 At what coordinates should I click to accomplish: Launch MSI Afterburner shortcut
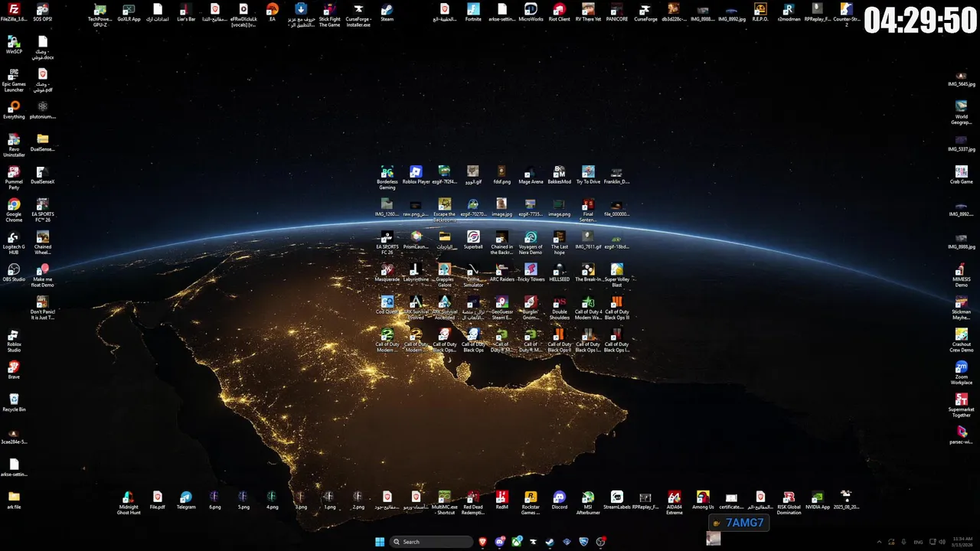click(x=588, y=503)
